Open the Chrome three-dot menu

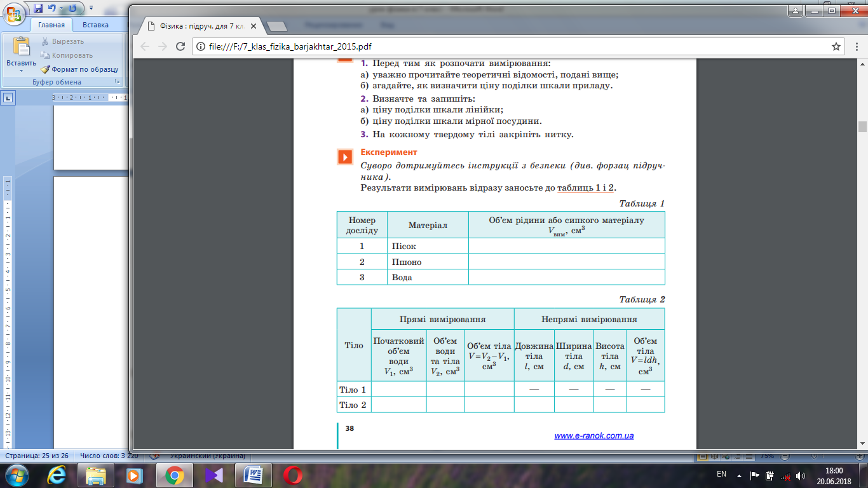point(855,46)
